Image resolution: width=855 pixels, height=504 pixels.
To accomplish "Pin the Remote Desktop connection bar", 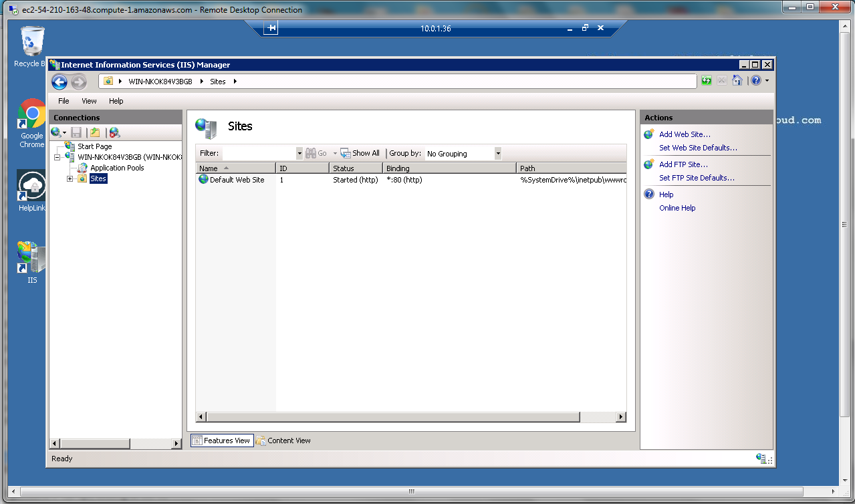I will [271, 28].
